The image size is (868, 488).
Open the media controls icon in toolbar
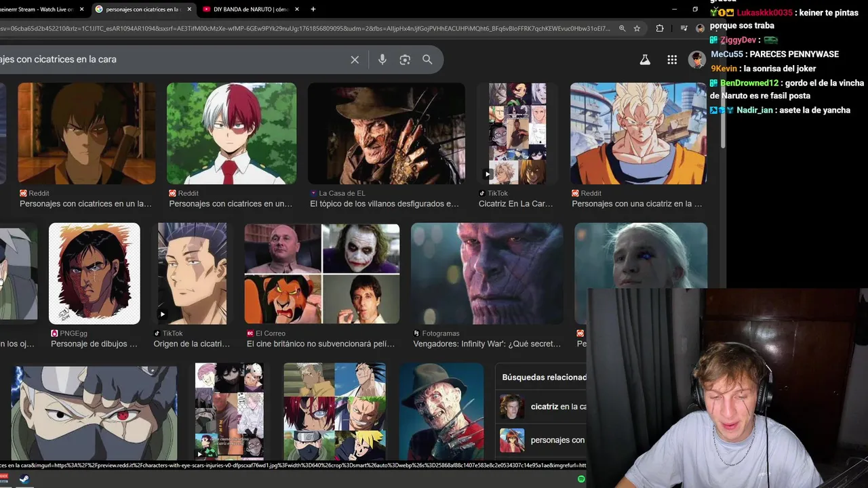click(x=684, y=28)
